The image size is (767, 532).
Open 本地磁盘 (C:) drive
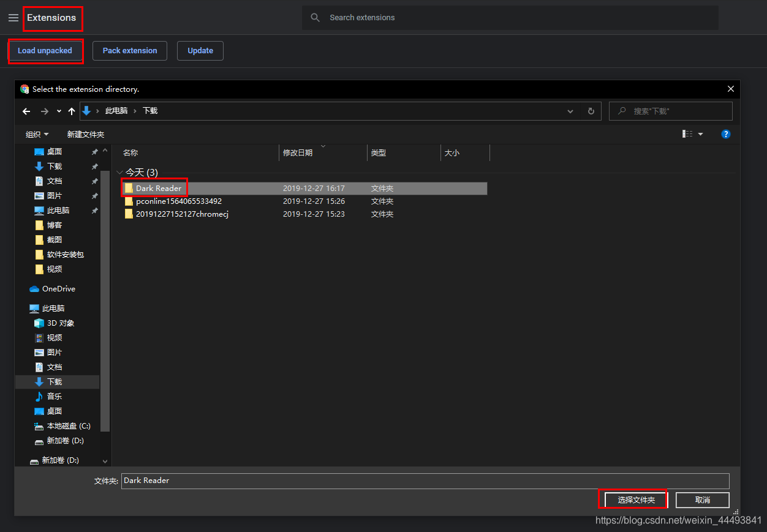(x=68, y=426)
